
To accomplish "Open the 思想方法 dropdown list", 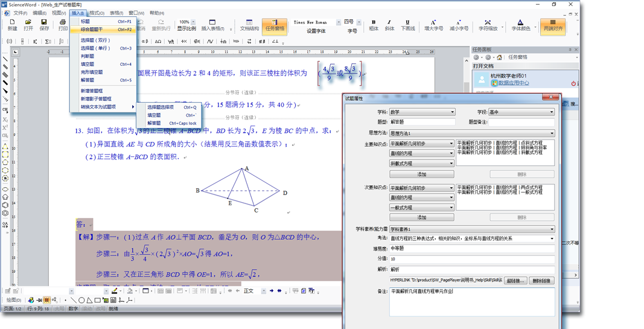I will [x=471, y=133].
